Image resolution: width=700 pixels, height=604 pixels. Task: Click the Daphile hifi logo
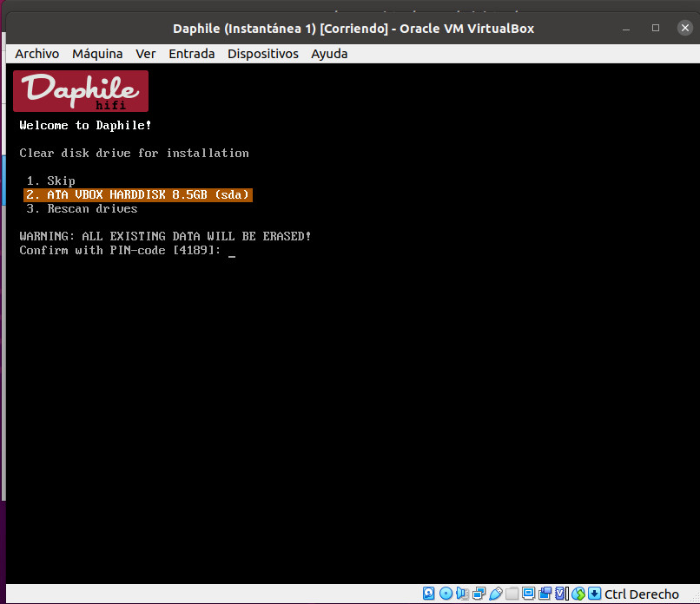pyautogui.click(x=81, y=91)
